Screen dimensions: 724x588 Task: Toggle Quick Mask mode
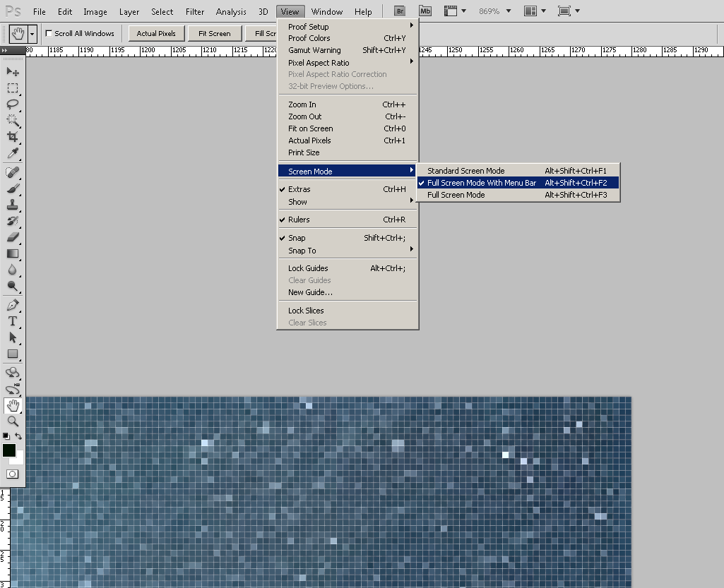(x=13, y=474)
